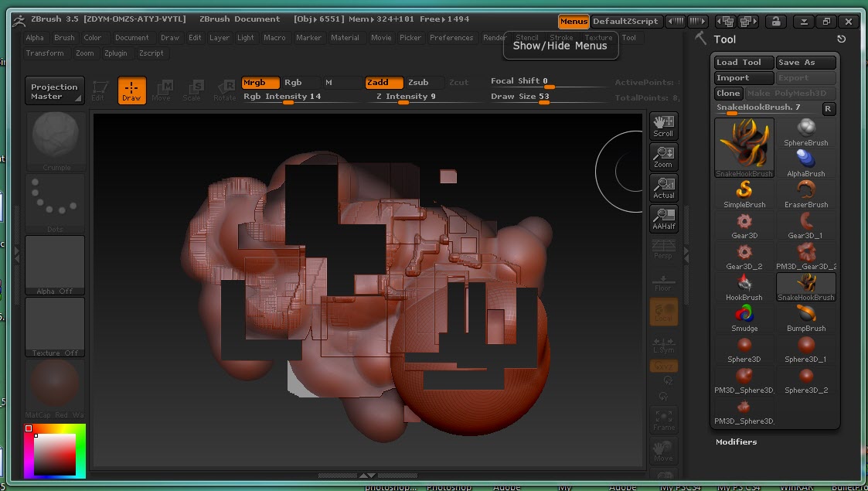Viewport: 868px width, 491px height.
Task: Pick the BumpBrush tool
Action: [x=806, y=319]
